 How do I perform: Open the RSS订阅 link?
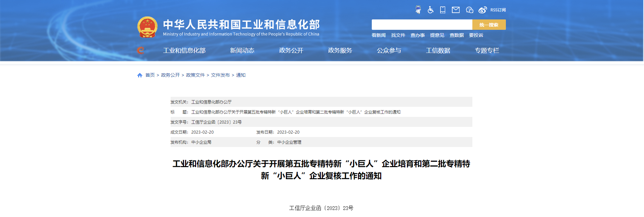(x=498, y=10)
